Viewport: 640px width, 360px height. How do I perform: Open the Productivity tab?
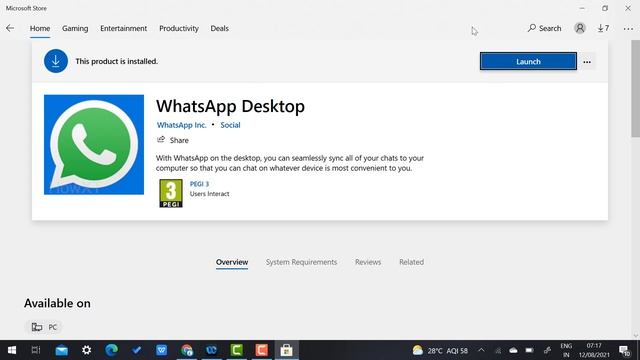click(179, 28)
